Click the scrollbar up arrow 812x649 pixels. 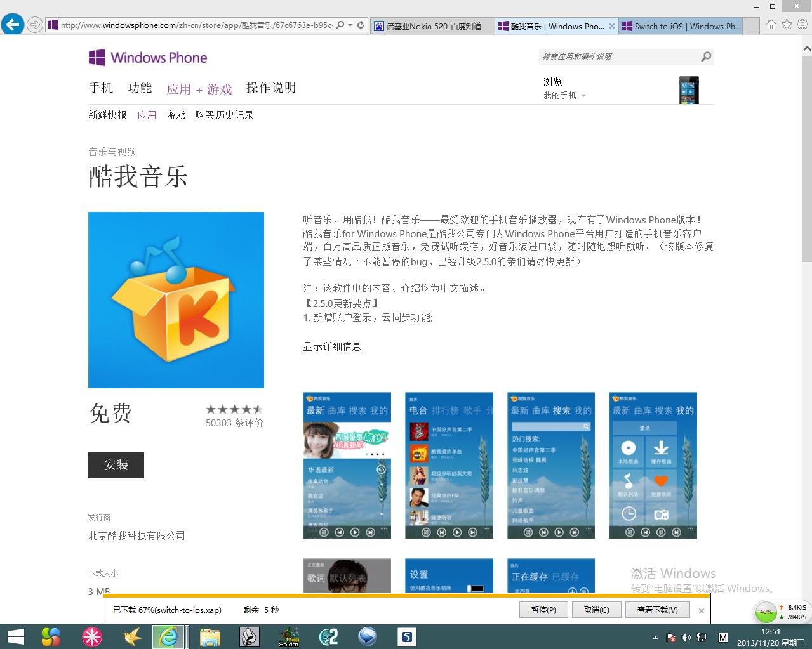[807, 48]
